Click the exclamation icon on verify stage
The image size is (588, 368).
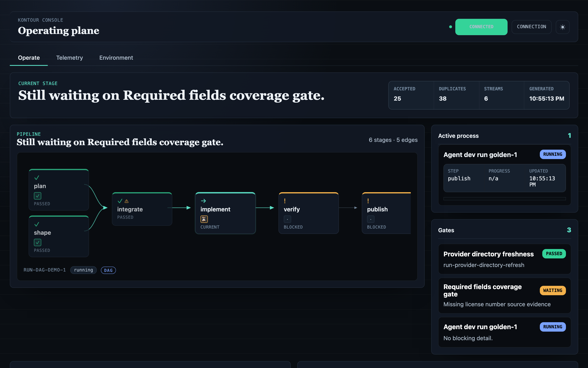(285, 201)
